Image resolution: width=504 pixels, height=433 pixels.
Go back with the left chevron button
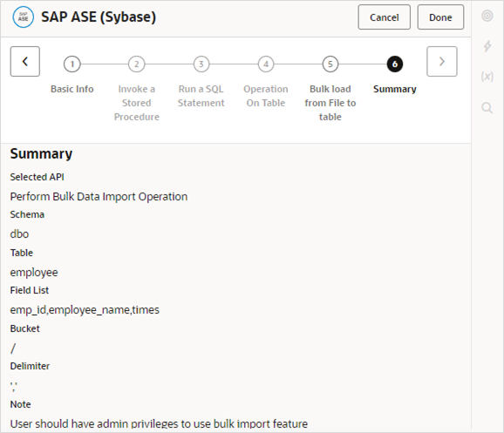coord(25,61)
